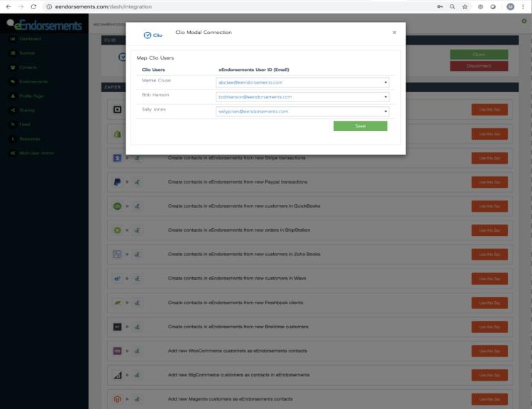
Task: Click the Stripe S icon
Action: click(117, 158)
